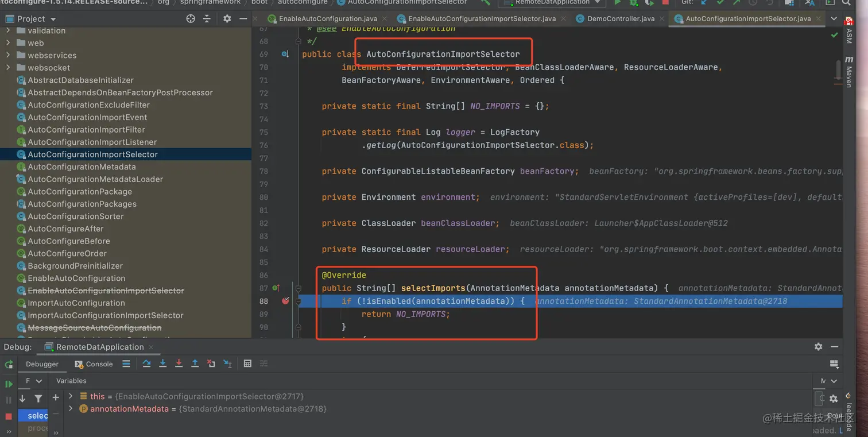Add a new watch with the plus icon
Screen dimensions: 868x437
pyautogui.click(x=56, y=397)
